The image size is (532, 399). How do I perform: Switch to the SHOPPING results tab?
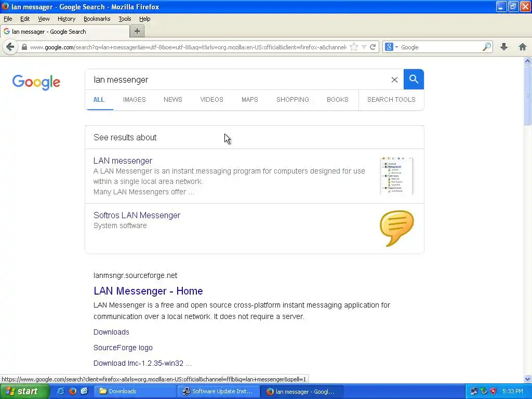[x=292, y=99]
